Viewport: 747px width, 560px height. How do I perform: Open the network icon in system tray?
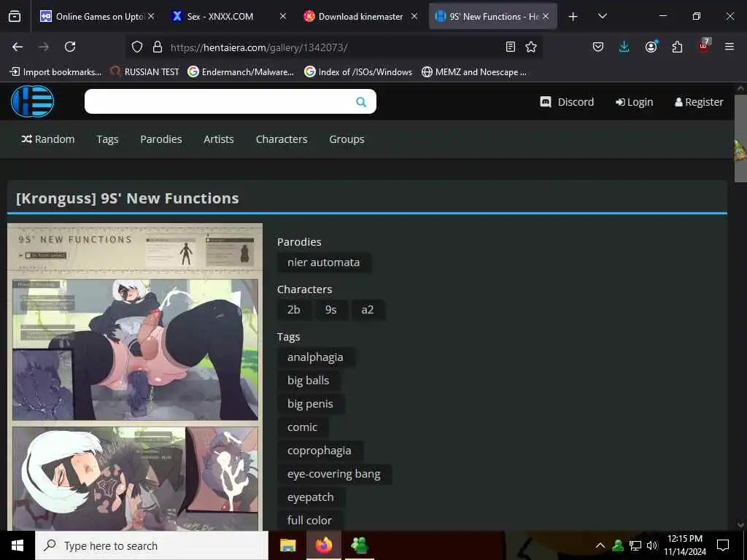click(x=635, y=545)
